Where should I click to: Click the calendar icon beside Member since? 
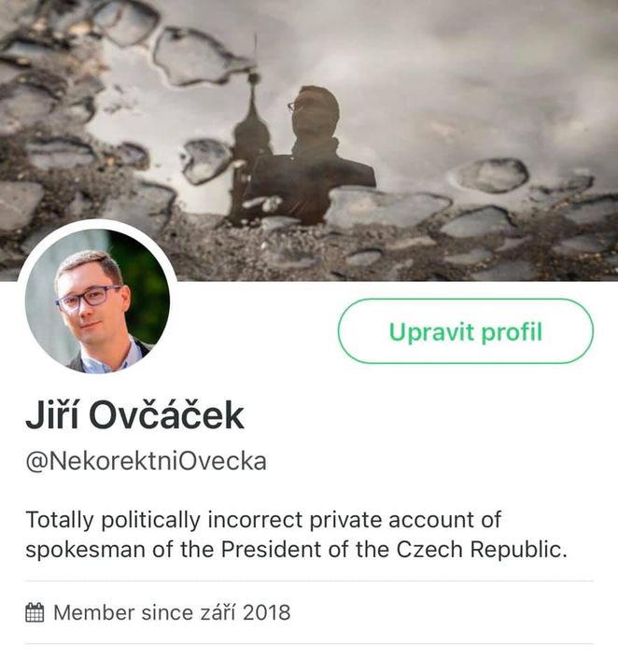[x=35, y=612]
